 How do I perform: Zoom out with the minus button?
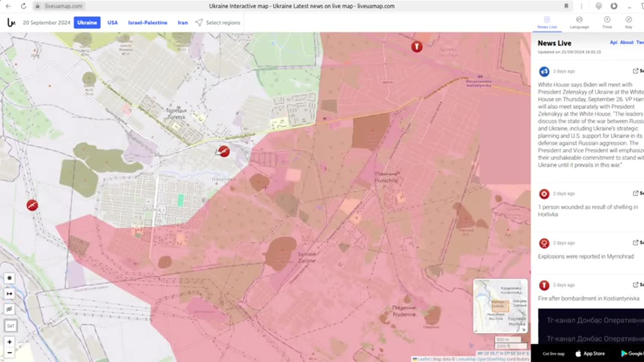tap(10, 353)
